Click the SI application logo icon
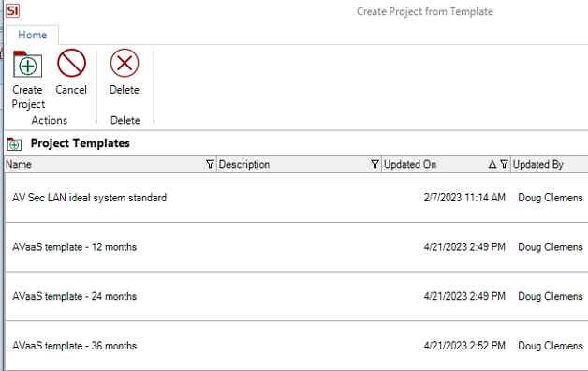 (12, 10)
